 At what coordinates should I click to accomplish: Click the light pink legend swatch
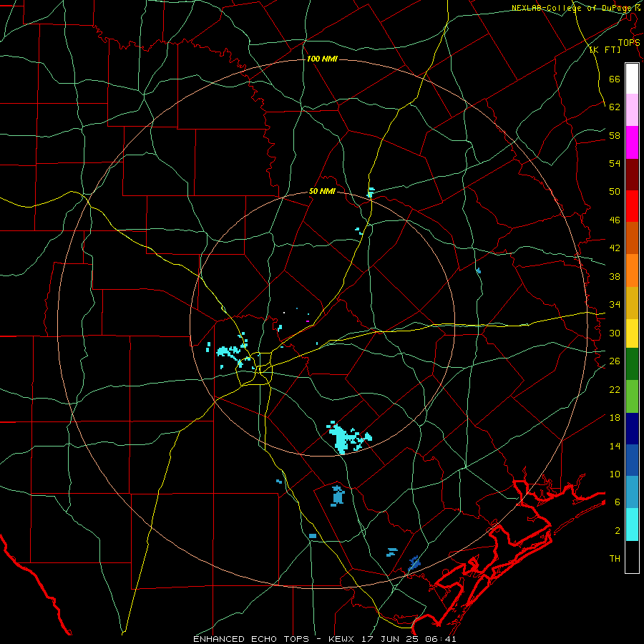coord(632,110)
